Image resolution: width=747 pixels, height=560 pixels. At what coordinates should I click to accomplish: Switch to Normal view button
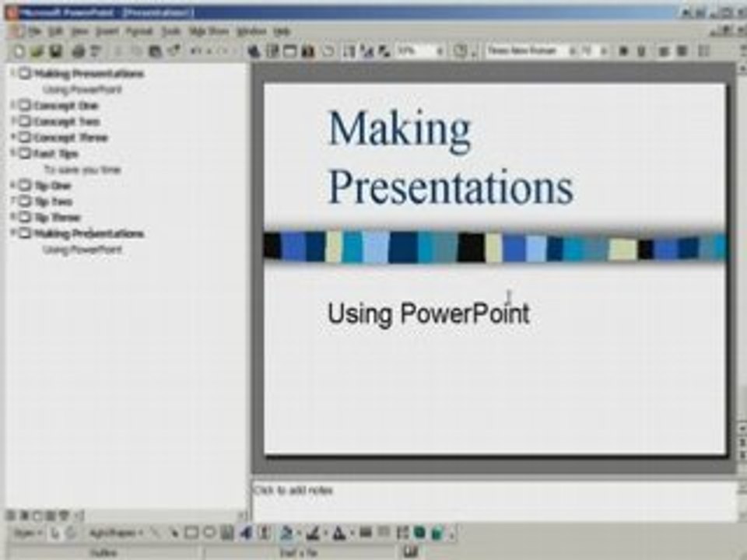click(10, 515)
